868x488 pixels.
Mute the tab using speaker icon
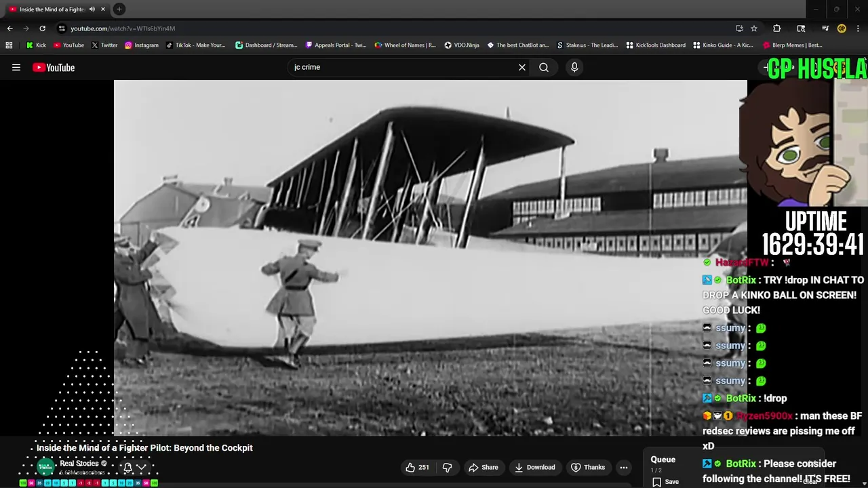coord(92,9)
